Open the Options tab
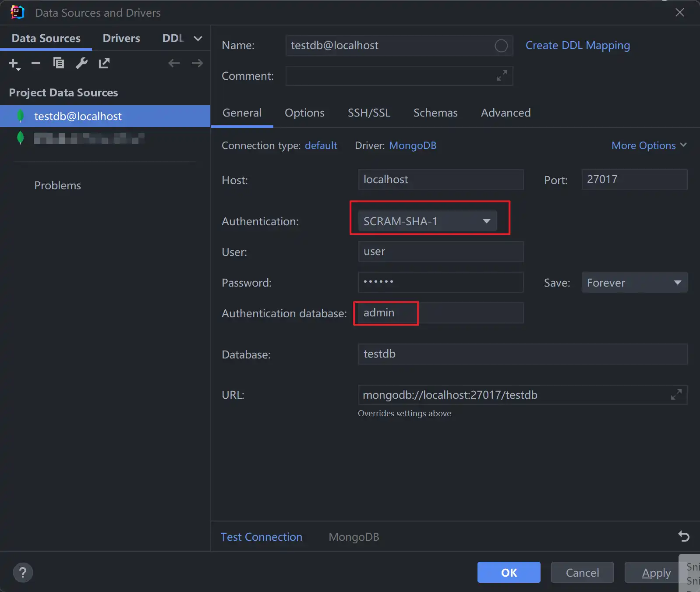The height and width of the screenshot is (592, 700). 304,113
